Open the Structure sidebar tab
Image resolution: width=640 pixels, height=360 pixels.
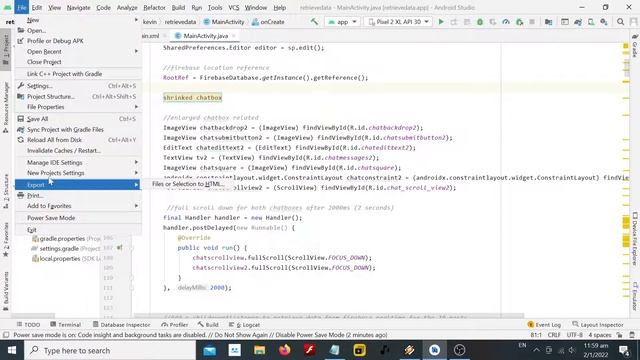(5, 191)
